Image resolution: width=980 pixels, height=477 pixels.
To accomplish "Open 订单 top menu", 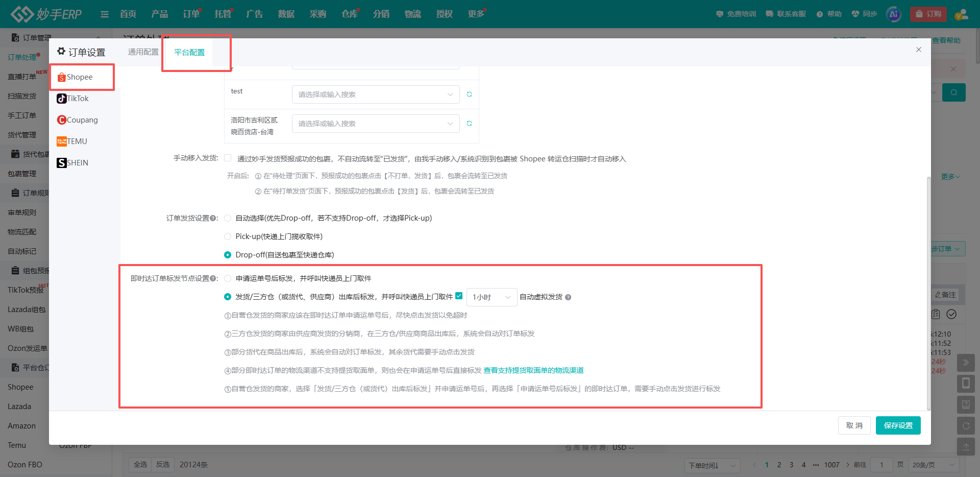I will (x=191, y=14).
